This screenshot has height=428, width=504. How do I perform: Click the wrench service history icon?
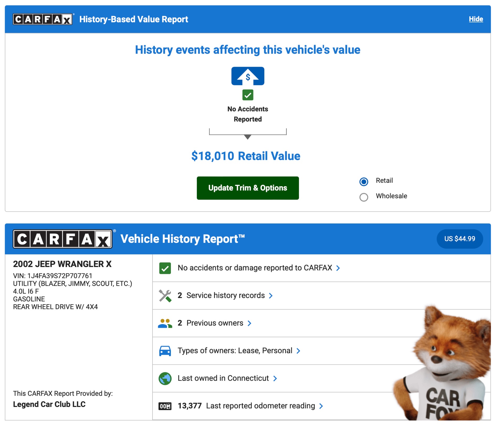click(x=165, y=296)
